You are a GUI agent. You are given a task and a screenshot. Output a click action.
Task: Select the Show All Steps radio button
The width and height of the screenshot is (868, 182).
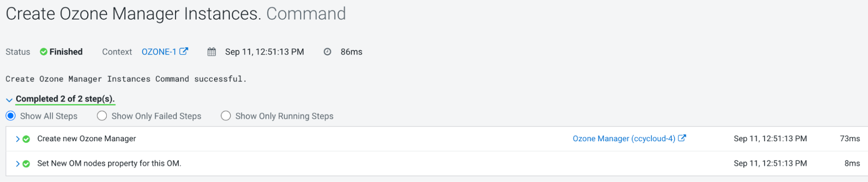[x=11, y=116]
